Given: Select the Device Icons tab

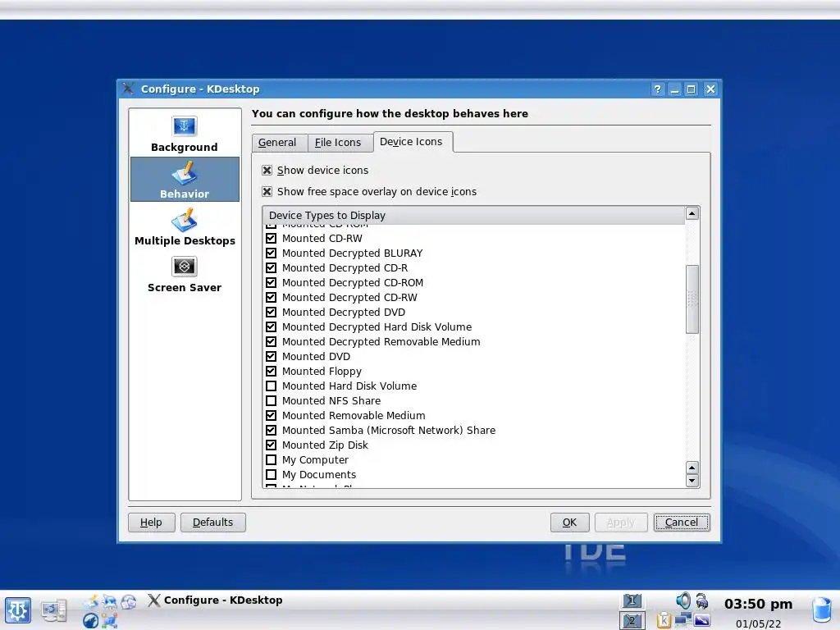Looking at the screenshot, I should (412, 141).
